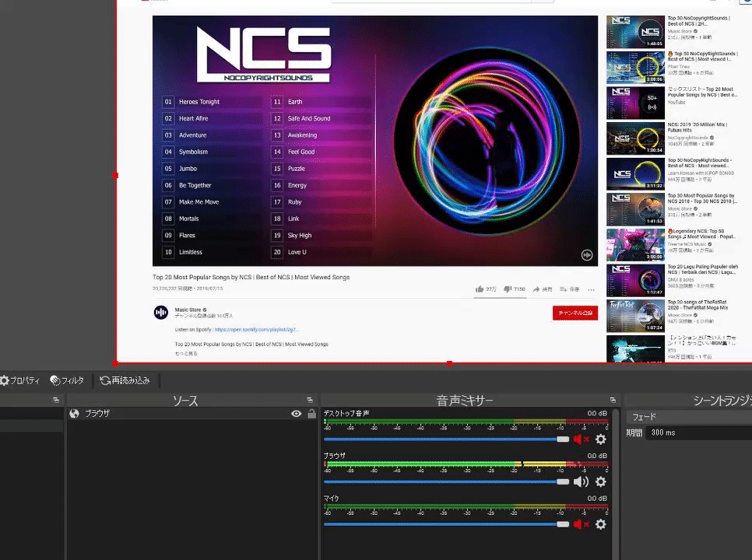752x560 pixels.
Task: Open Top 50 NoCopyrightSounds Most viewed thumbnail
Action: coord(635,68)
